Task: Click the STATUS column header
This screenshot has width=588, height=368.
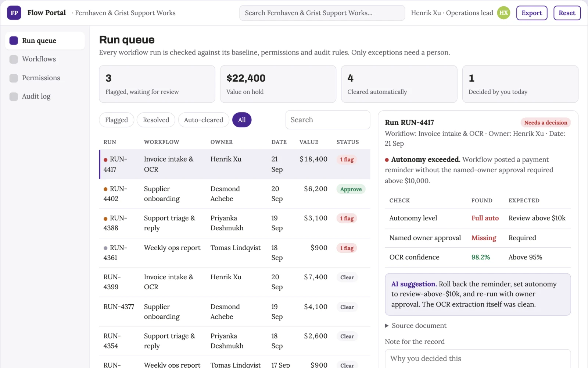Action: coord(348,142)
